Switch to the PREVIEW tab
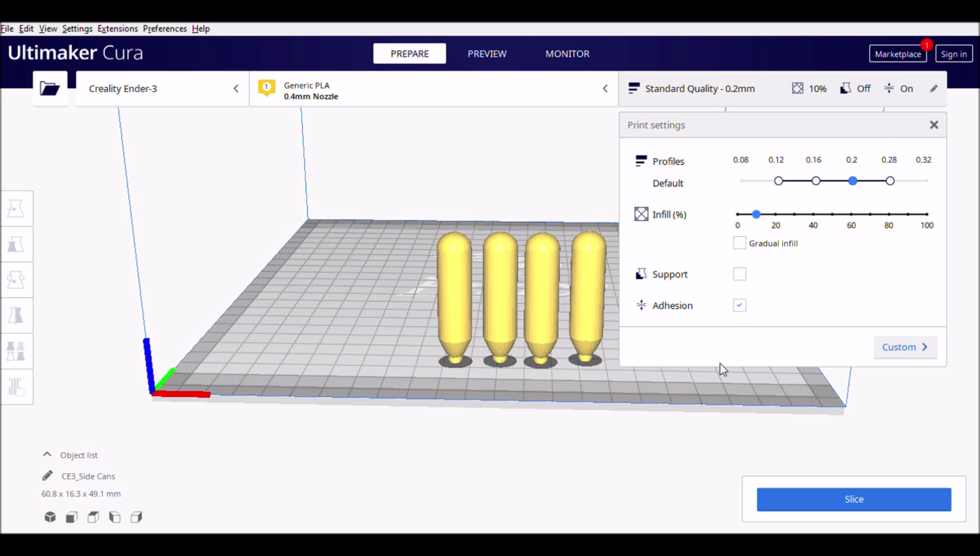The width and height of the screenshot is (980, 556). click(x=487, y=54)
